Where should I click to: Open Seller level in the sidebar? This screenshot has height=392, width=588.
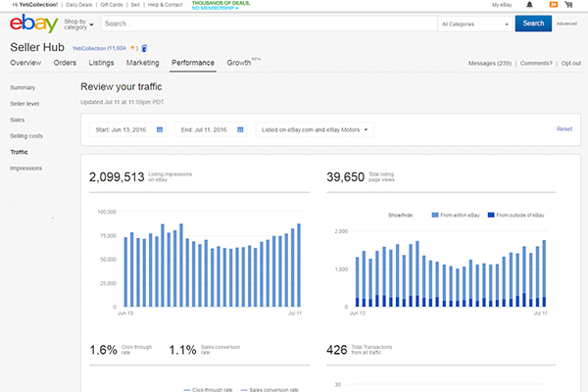pos(24,104)
